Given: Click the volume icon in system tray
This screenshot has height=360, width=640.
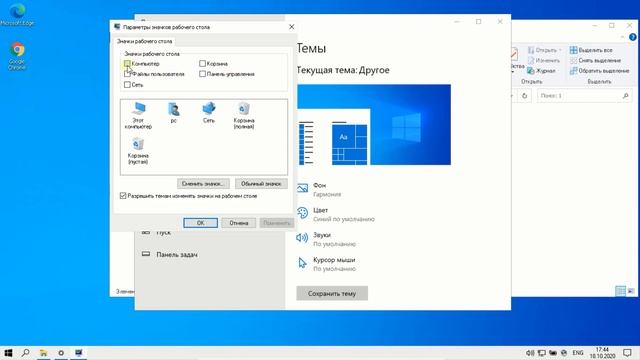Looking at the screenshot, I should point(530,353).
